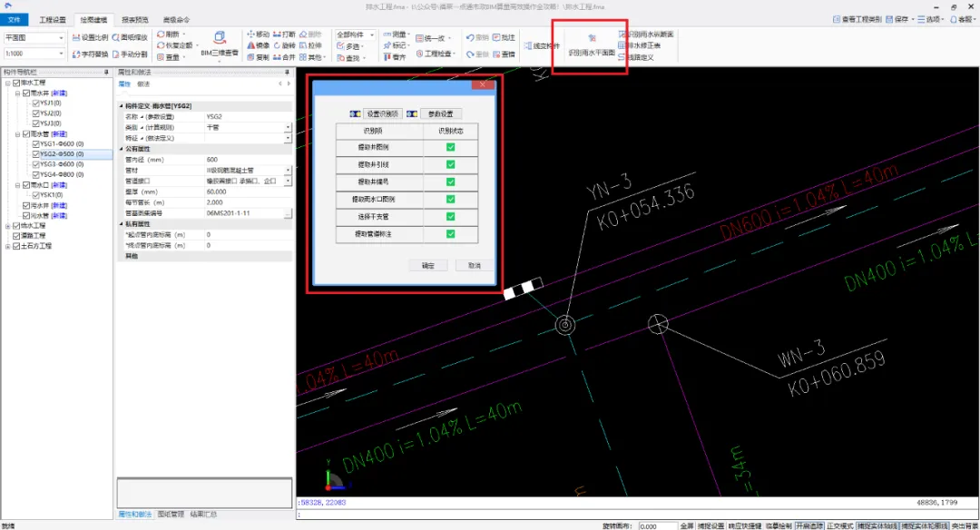980x530 pixels.
Task: Uncheck the YSJ1(0) tree checkbox
Action: (35, 103)
